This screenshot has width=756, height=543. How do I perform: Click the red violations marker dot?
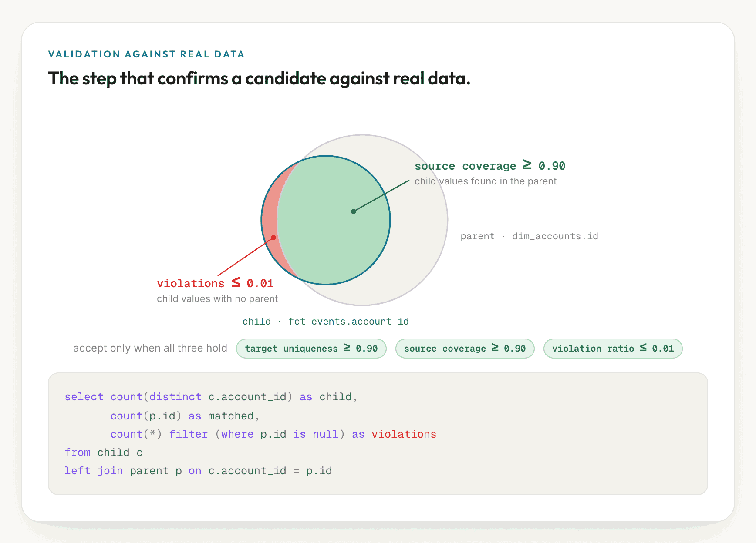coord(273,238)
